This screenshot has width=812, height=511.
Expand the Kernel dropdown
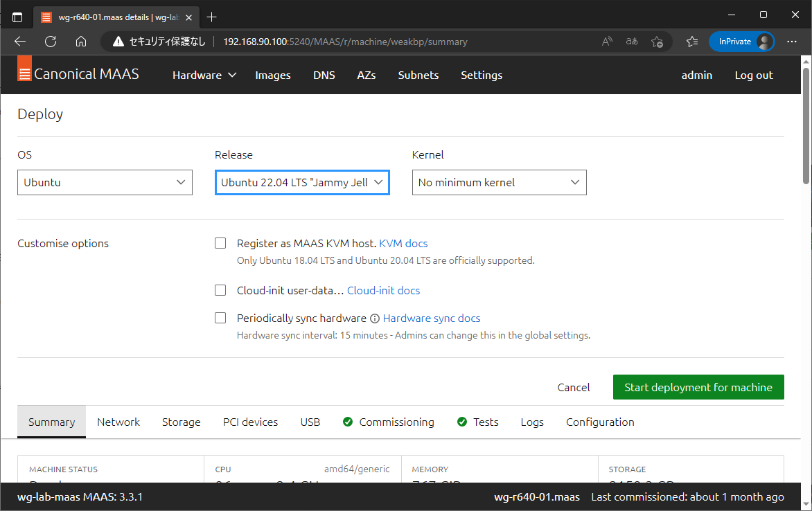[x=499, y=182]
